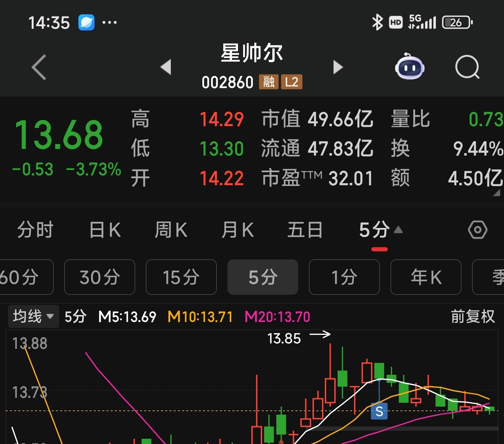The height and width of the screenshot is (444, 504).
Task: Tap the blue S sell marker
Action: [379, 411]
